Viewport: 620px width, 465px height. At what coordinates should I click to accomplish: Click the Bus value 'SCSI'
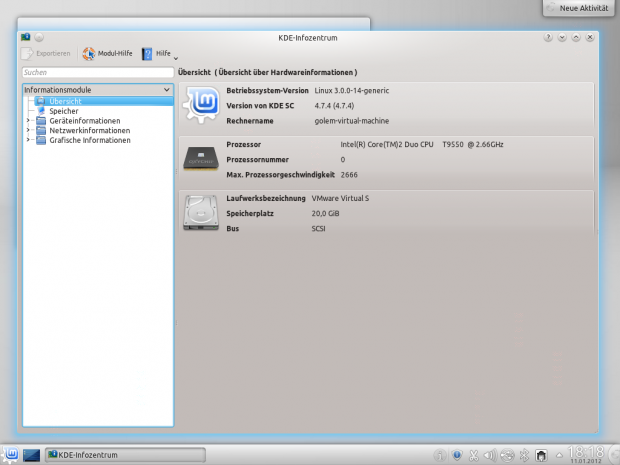318,229
